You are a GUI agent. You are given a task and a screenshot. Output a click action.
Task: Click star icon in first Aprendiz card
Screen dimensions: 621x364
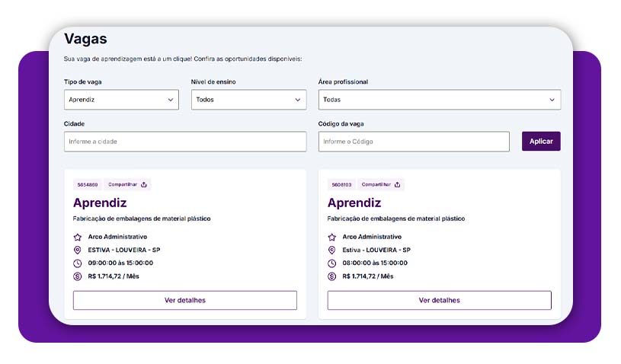(78, 237)
